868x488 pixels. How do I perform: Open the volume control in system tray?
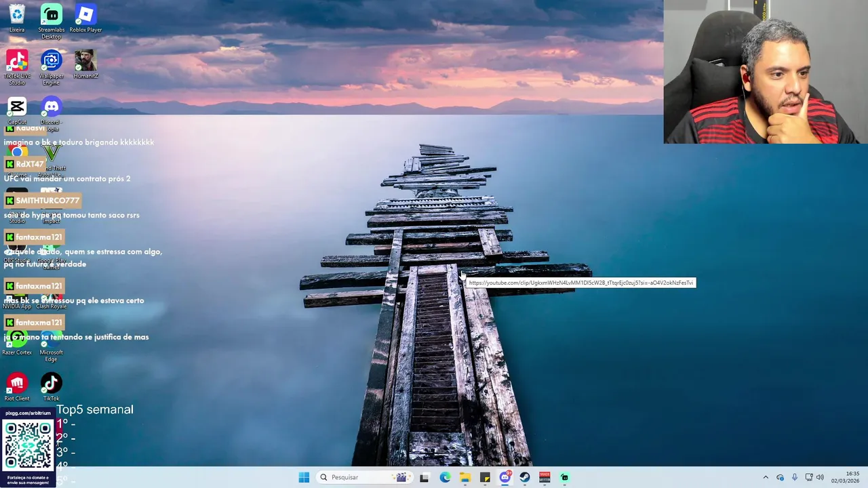[820, 477]
